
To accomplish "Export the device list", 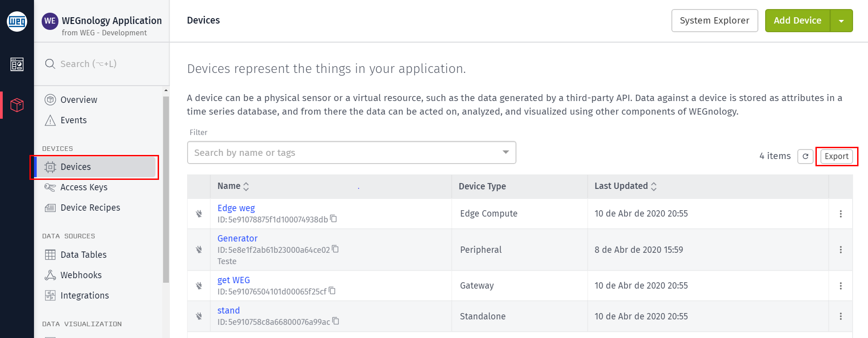I will (836, 156).
